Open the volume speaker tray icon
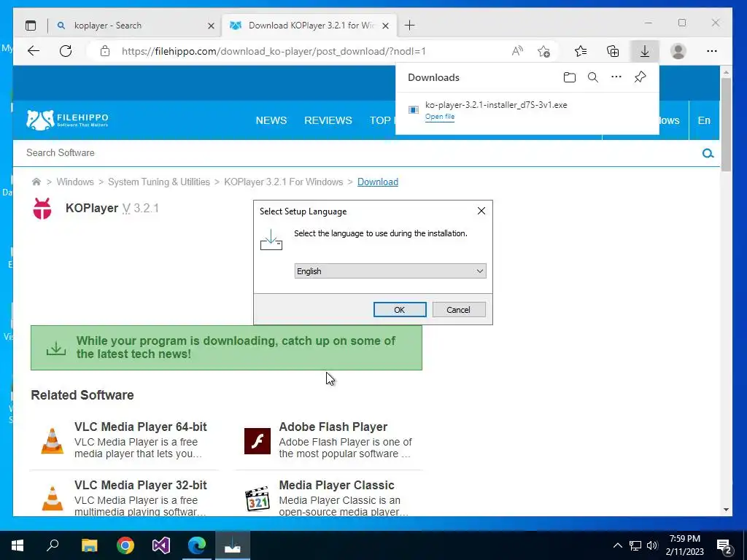Image resolution: width=747 pixels, height=560 pixels. click(x=652, y=545)
